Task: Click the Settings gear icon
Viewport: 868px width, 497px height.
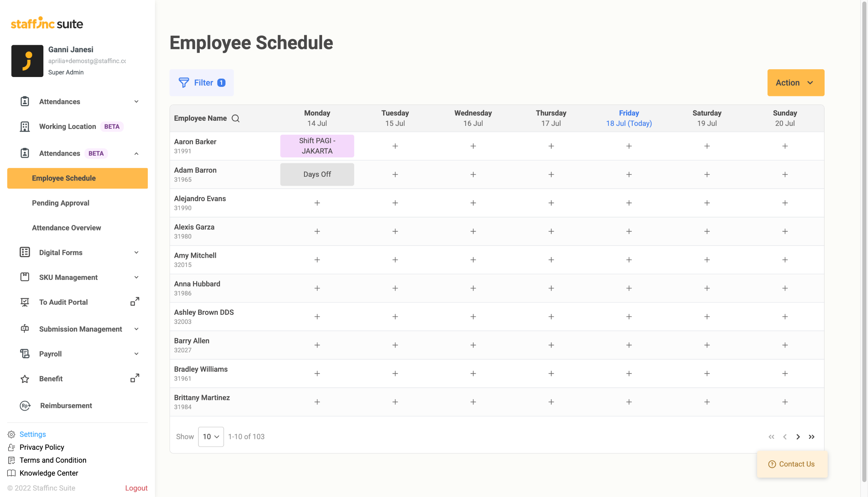Action: [11, 434]
